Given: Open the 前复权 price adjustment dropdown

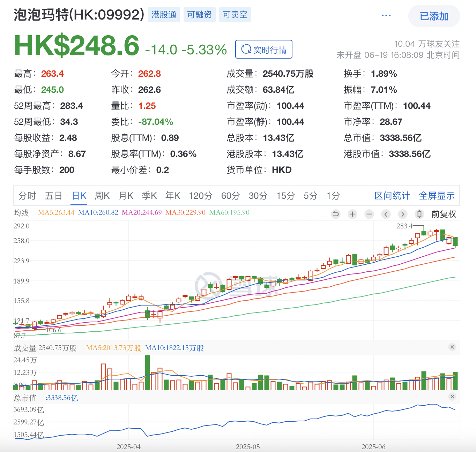Looking at the screenshot, I should (x=444, y=214).
